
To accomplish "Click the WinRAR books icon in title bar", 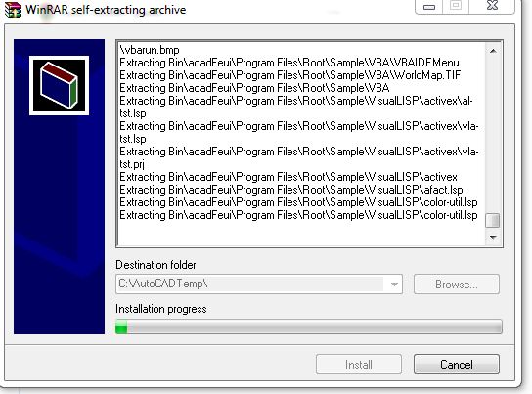I will tap(12, 9).
